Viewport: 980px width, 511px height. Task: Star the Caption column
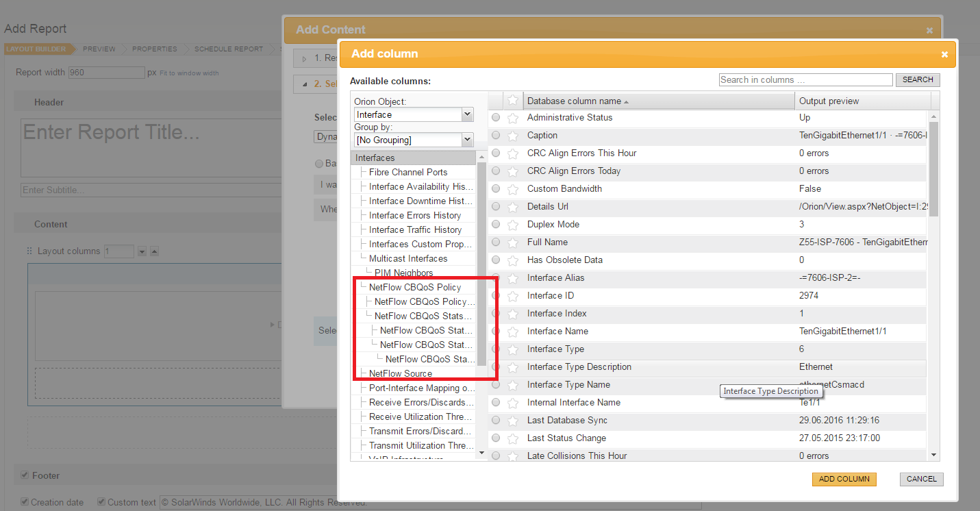[512, 136]
